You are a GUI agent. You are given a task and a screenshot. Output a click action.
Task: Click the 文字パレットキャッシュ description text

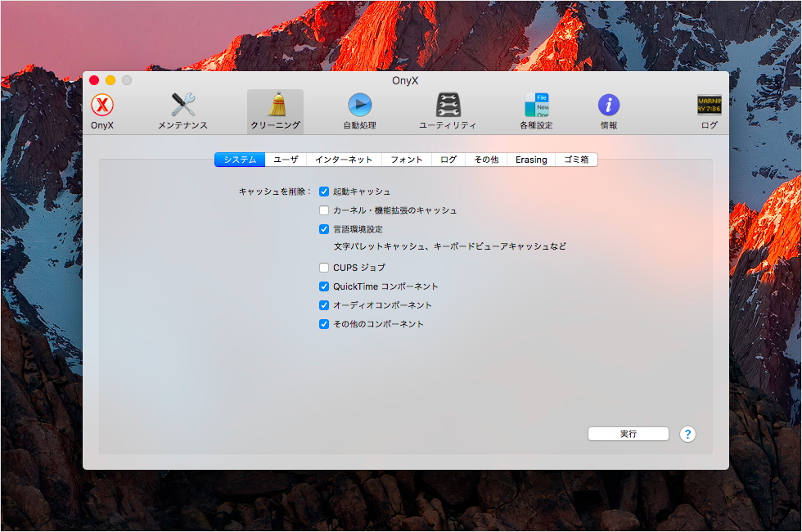[449, 246]
